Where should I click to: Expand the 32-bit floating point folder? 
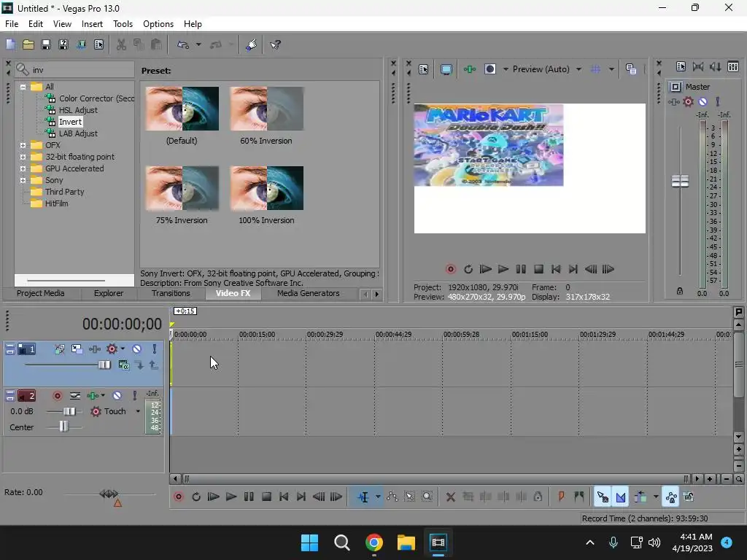pyautogui.click(x=23, y=157)
